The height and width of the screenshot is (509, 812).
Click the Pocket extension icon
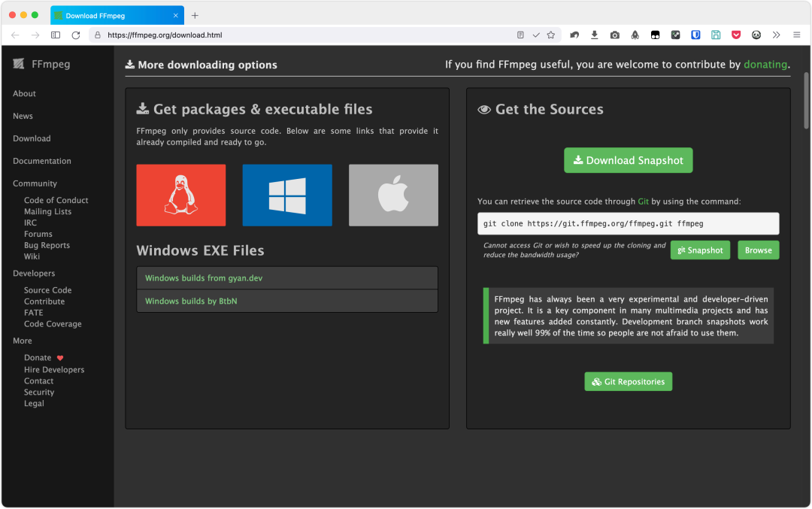[x=736, y=35]
